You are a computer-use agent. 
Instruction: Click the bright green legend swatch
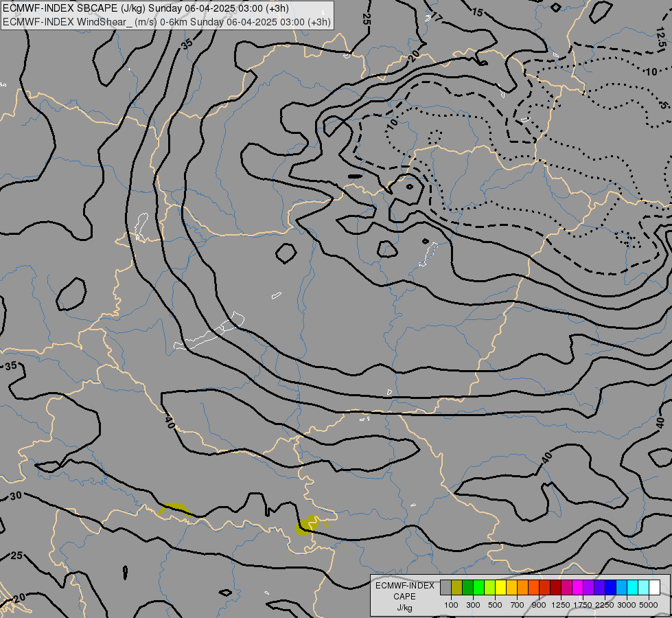pyautogui.click(x=478, y=588)
